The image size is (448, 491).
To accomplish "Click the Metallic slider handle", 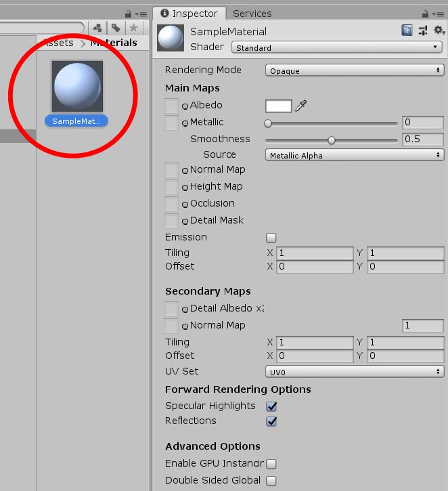I will (x=268, y=123).
